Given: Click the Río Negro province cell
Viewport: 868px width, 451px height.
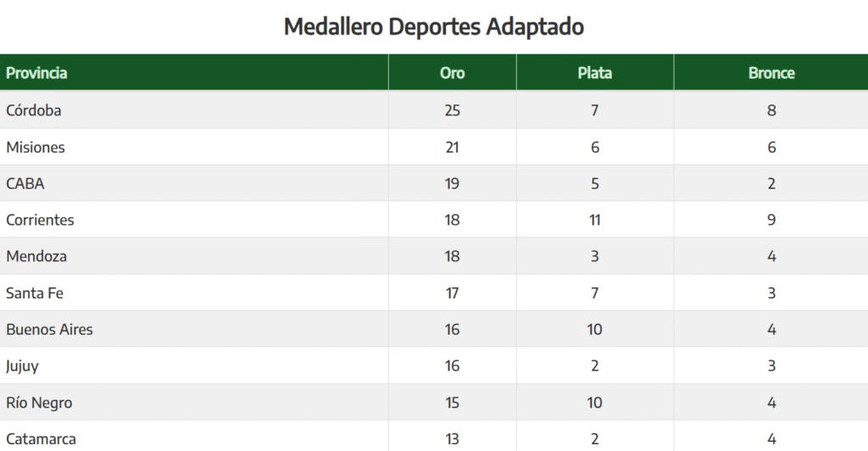Looking at the screenshot, I should (39, 403).
